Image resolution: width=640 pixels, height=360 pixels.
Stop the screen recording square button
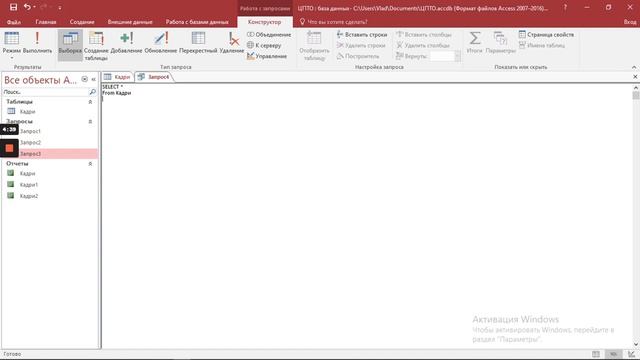9,148
